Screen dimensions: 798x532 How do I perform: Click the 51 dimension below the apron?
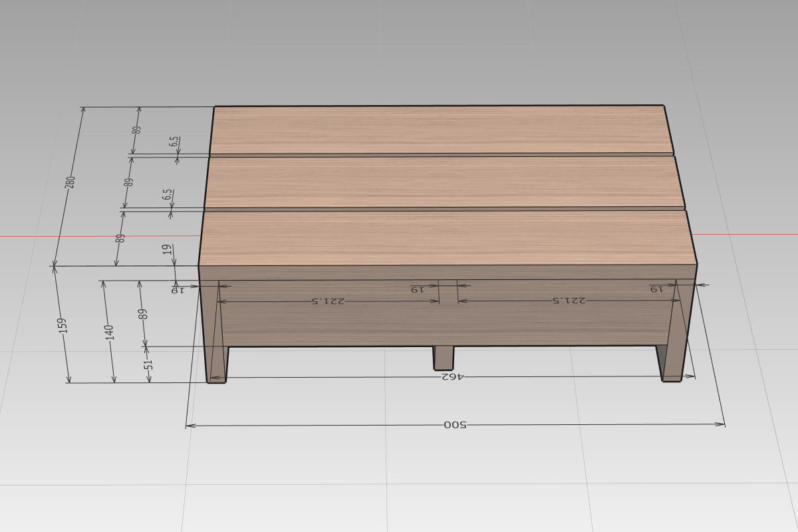click(149, 364)
